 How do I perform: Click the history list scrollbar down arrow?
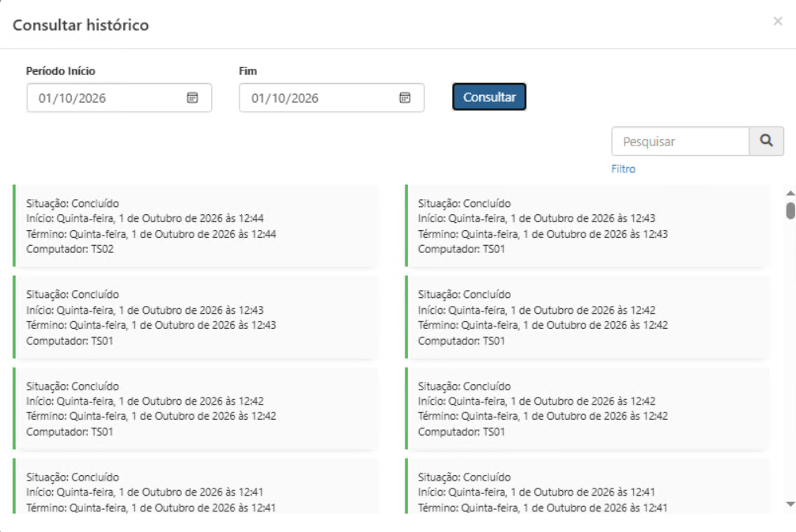pyautogui.click(x=790, y=504)
